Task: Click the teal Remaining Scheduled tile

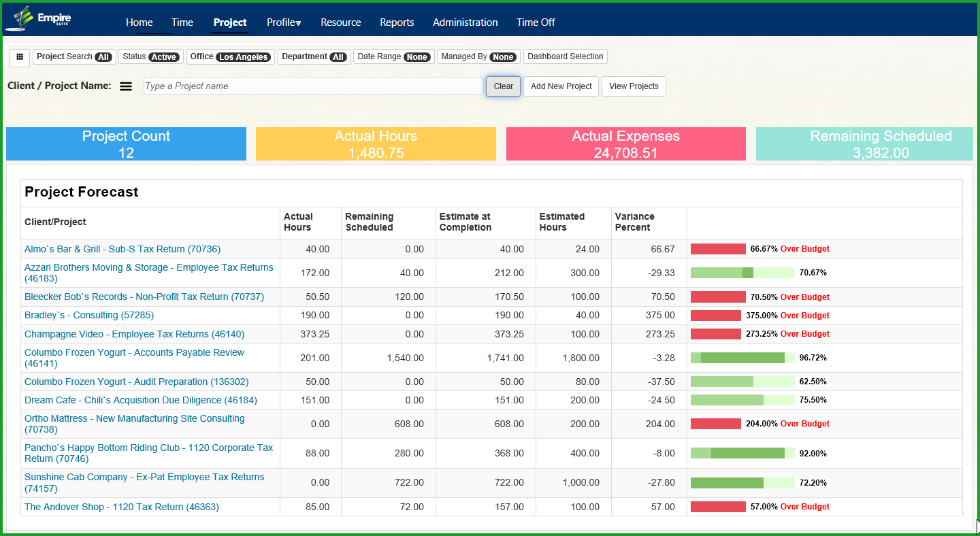Action: tap(864, 144)
